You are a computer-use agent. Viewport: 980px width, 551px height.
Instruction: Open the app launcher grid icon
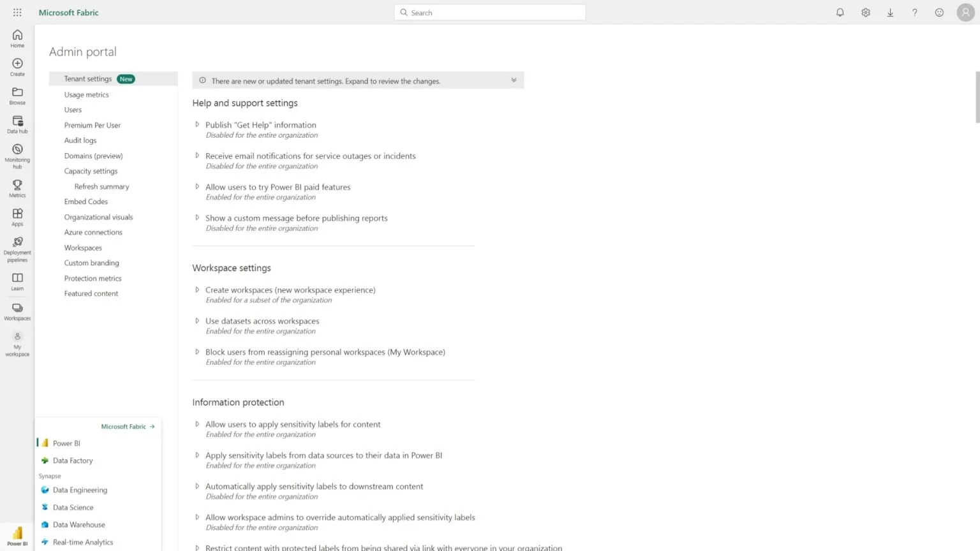[17, 13]
